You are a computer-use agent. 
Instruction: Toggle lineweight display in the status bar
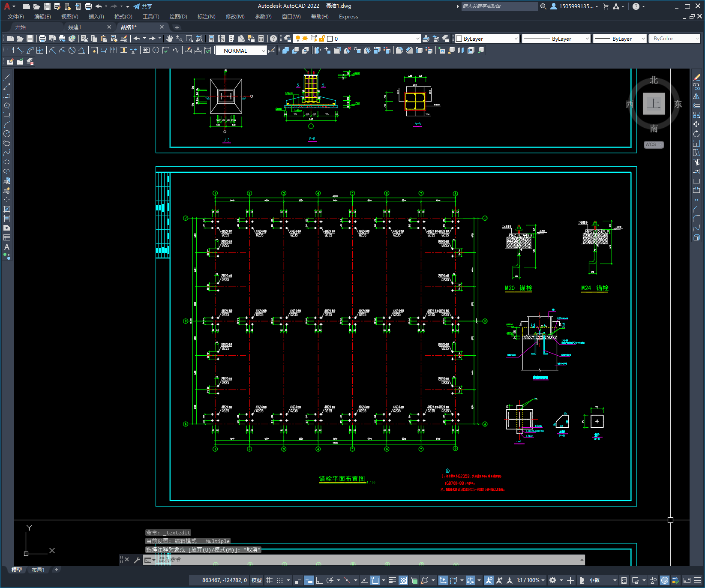click(393, 580)
